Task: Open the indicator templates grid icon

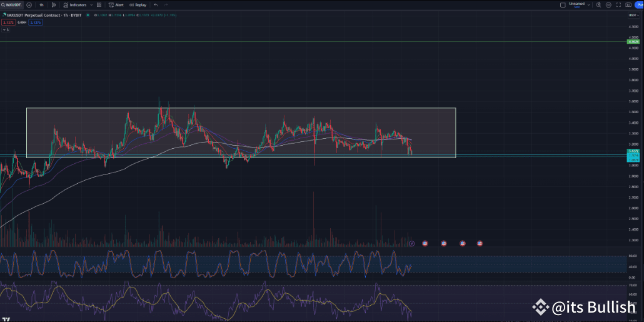Action: tap(99, 4)
